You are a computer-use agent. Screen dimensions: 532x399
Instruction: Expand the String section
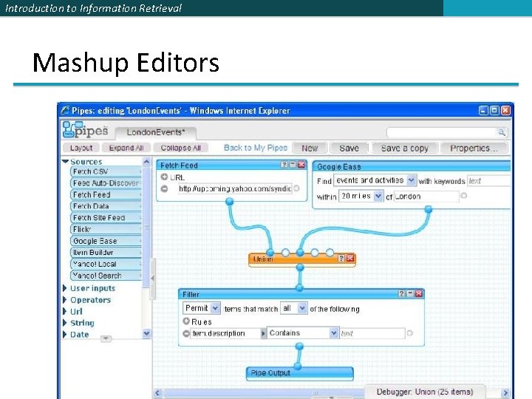[x=65, y=323]
